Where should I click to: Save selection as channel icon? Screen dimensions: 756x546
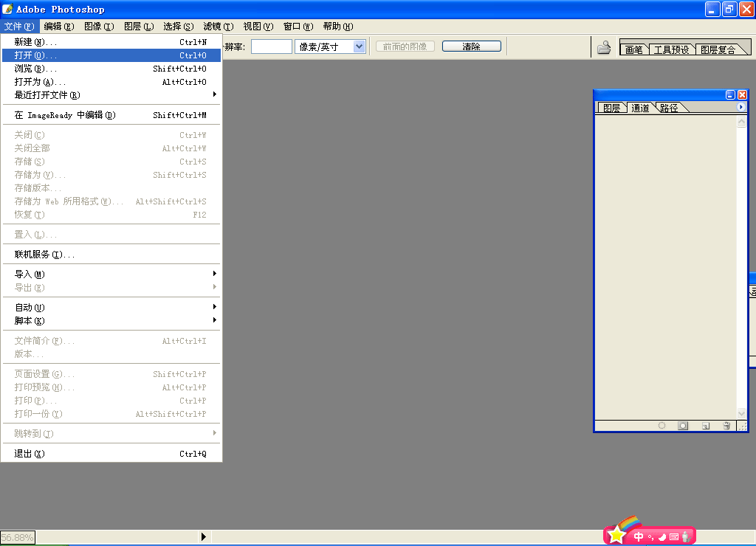683,426
